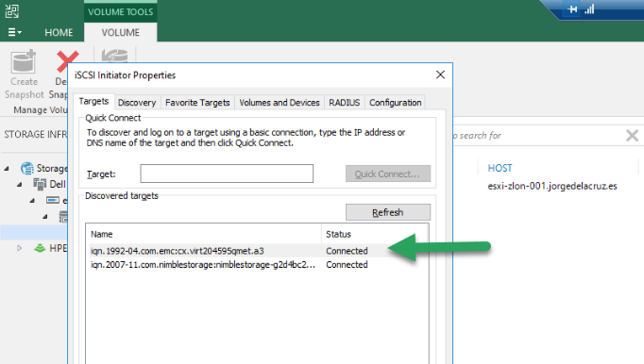Click Refresh in Discovered targets
The height and width of the screenshot is (364, 644).
point(388,212)
